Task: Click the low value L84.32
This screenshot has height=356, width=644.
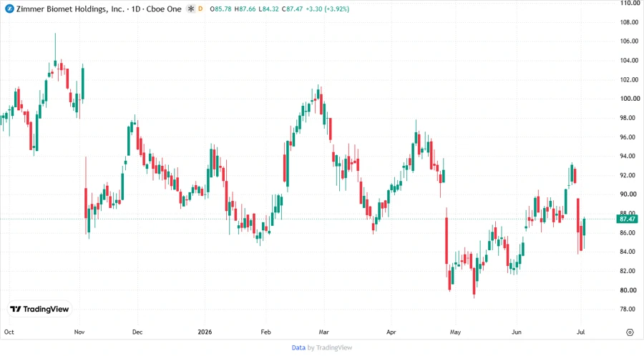Action: click(268, 9)
